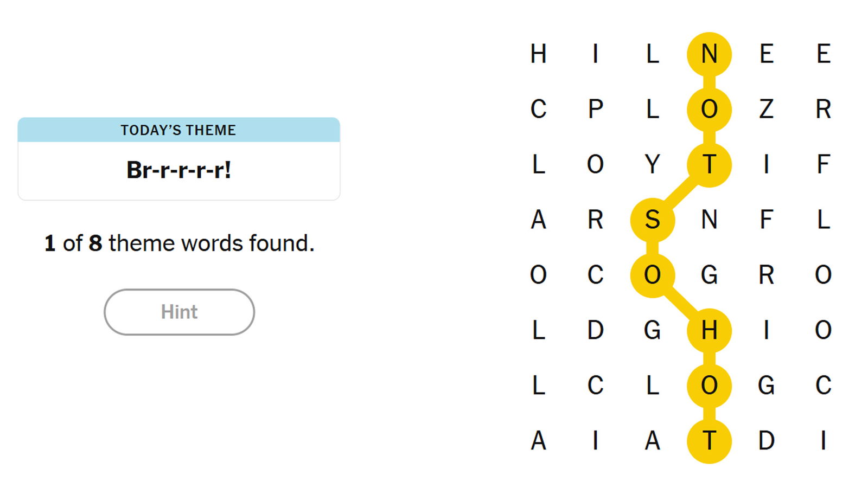Screen dimensions: 868x488
Task: Click the highlighted O between H and T
Action: coord(709,385)
